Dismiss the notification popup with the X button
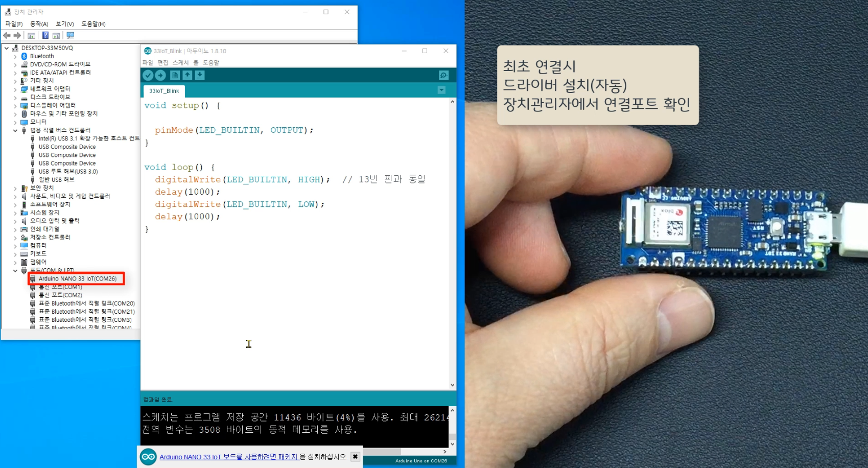 [x=355, y=456]
